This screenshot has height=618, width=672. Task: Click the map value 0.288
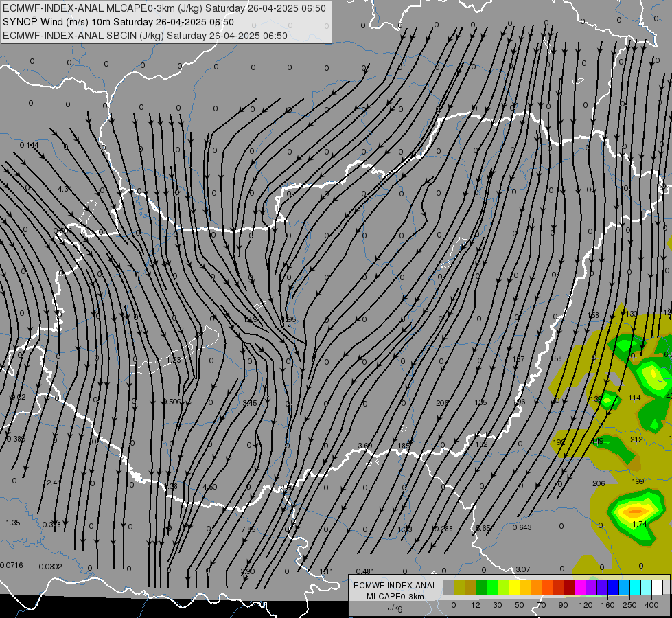pos(443,529)
